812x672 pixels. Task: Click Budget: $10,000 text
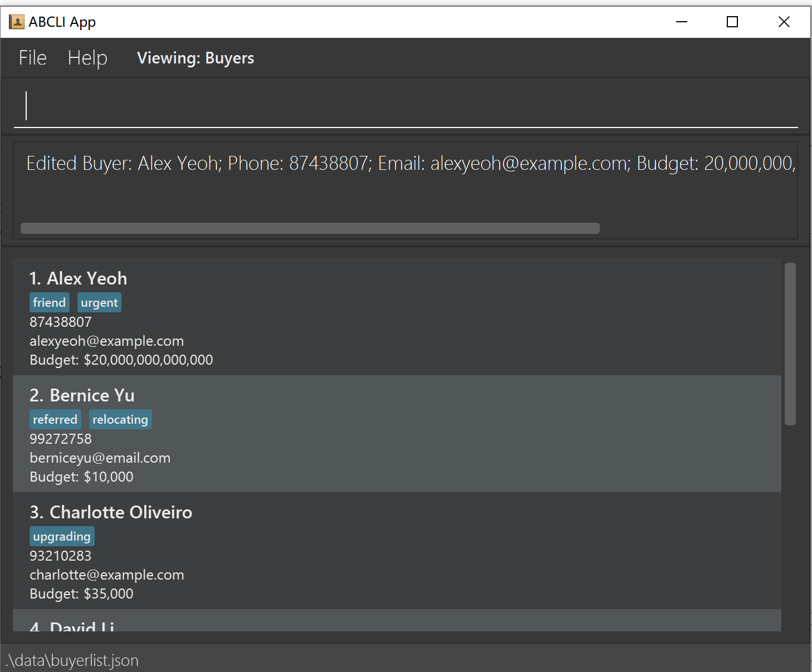(x=81, y=477)
